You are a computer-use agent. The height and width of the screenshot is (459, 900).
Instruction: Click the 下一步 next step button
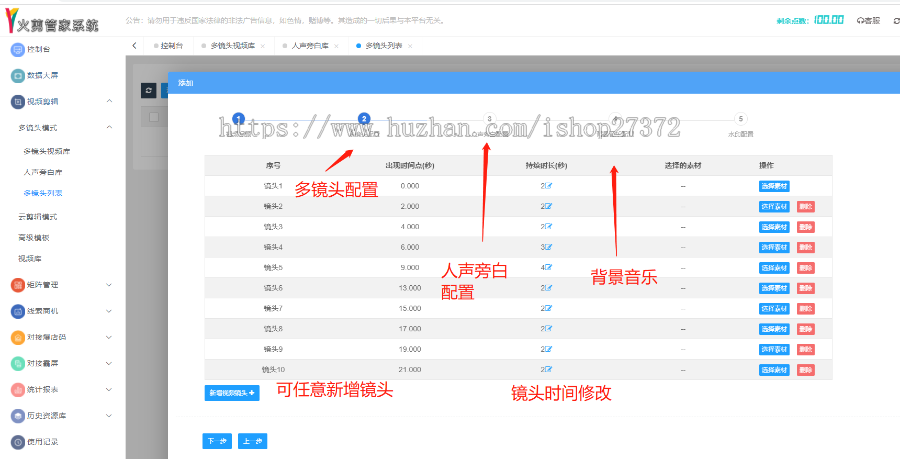[218, 440]
